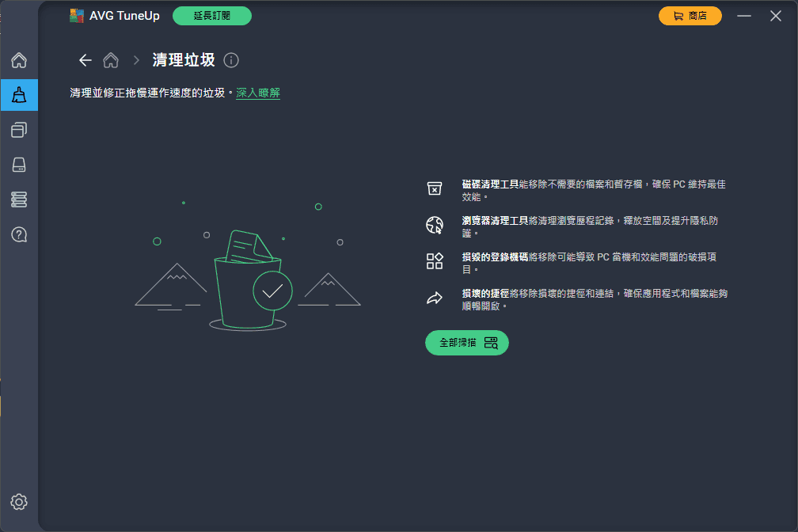Screen dimensions: 798x532
Task: Click the back arrow beside the breadcrumb
Action: [x=85, y=60]
